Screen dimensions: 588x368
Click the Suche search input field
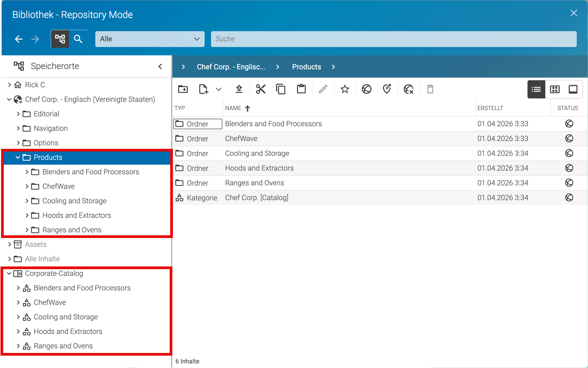(394, 39)
